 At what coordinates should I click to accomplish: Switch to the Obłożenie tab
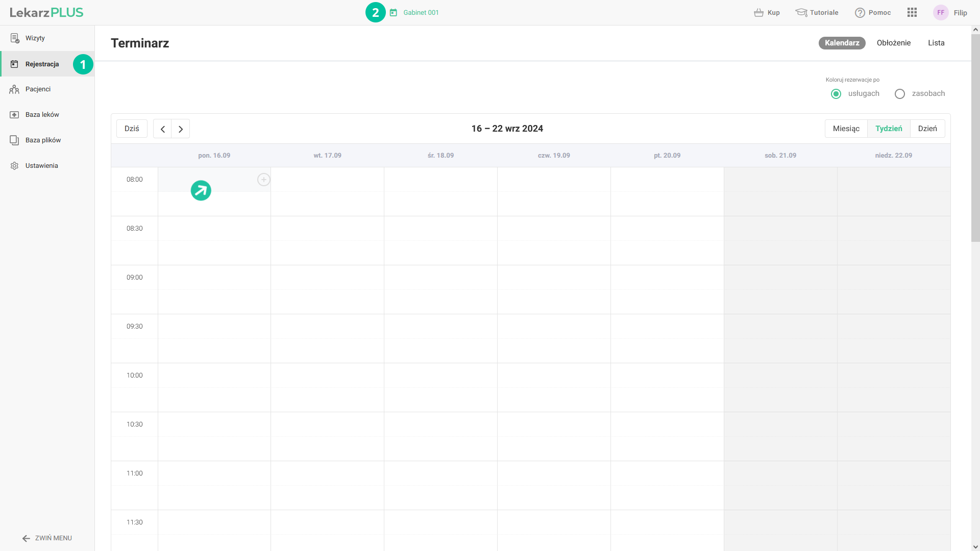(x=893, y=43)
